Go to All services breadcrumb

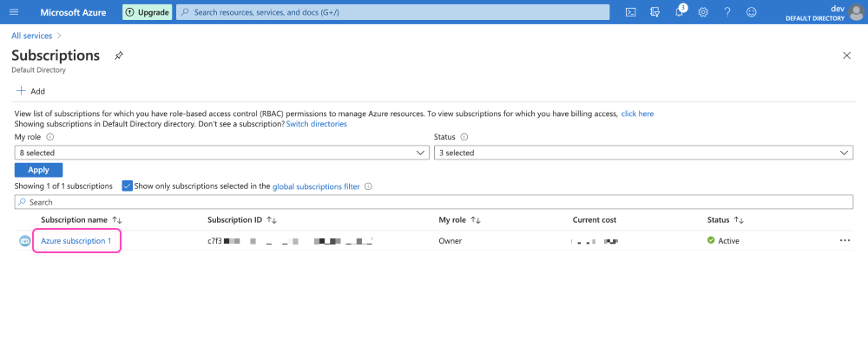31,36
